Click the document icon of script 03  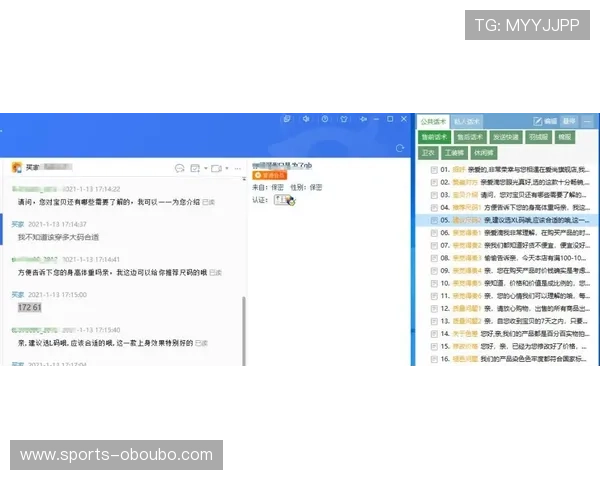tap(434, 195)
